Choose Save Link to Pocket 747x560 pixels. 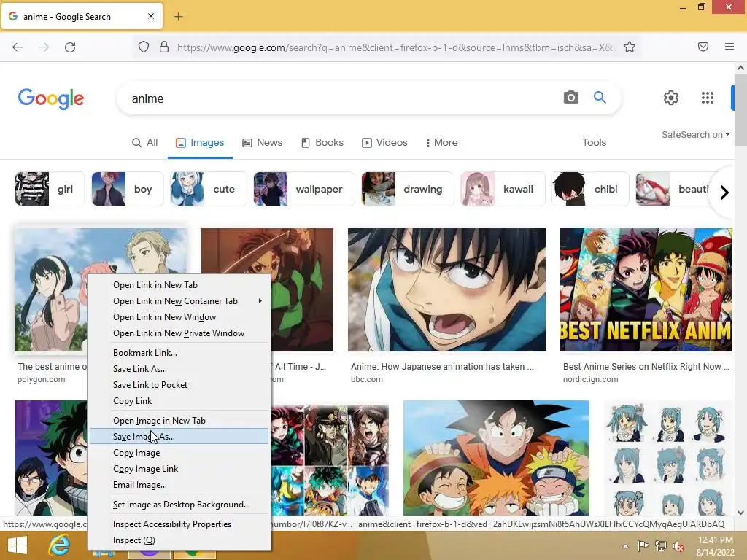[x=179, y=385]
